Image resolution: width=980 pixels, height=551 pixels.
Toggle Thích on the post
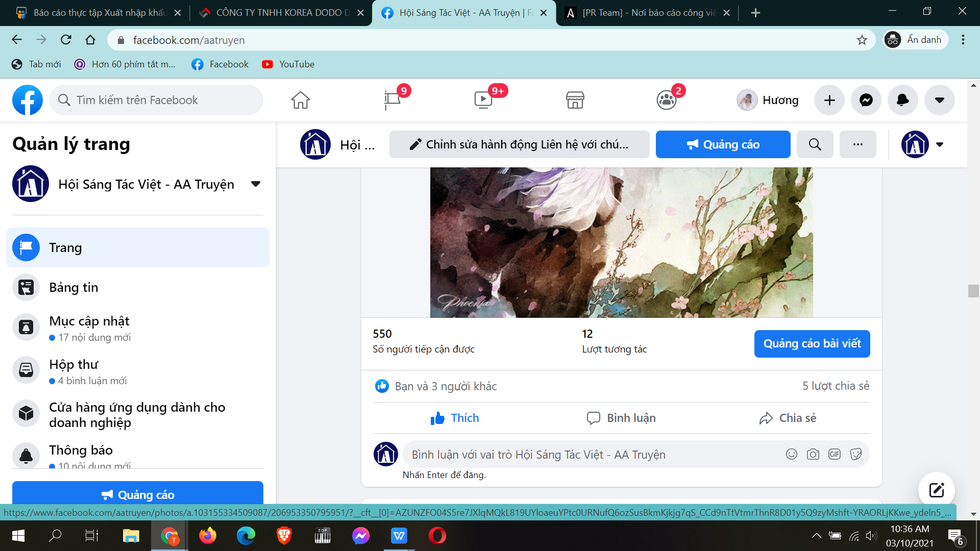pyautogui.click(x=455, y=418)
